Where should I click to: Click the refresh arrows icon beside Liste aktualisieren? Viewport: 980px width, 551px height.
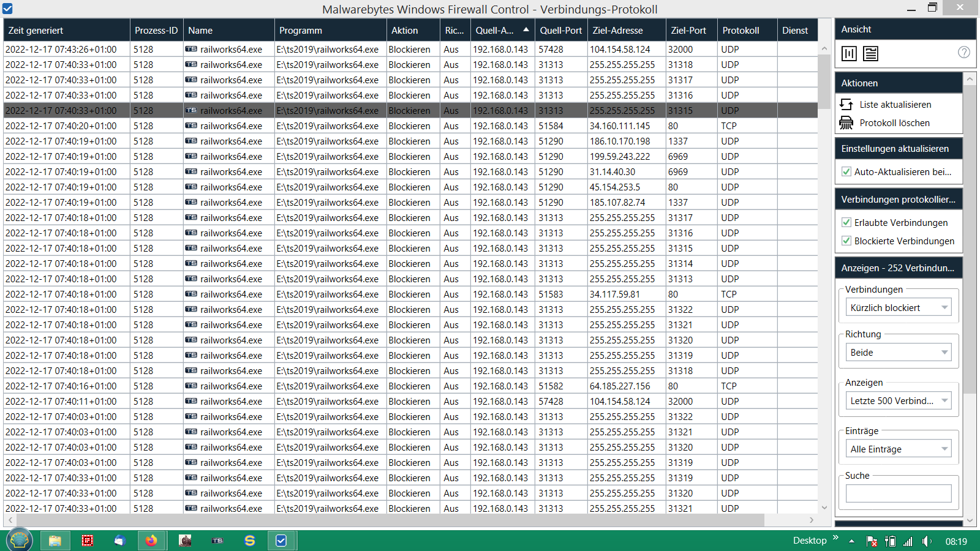click(846, 105)
